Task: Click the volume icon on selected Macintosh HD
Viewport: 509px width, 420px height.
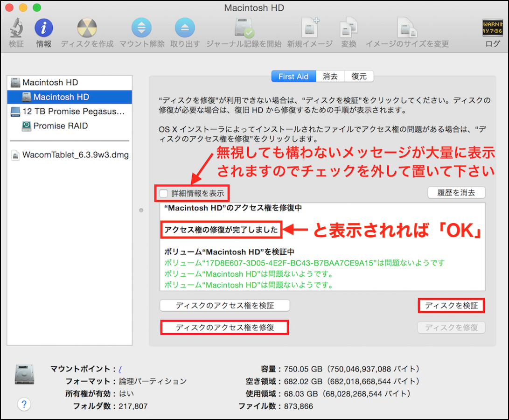Action: click(x=26, y=97)
